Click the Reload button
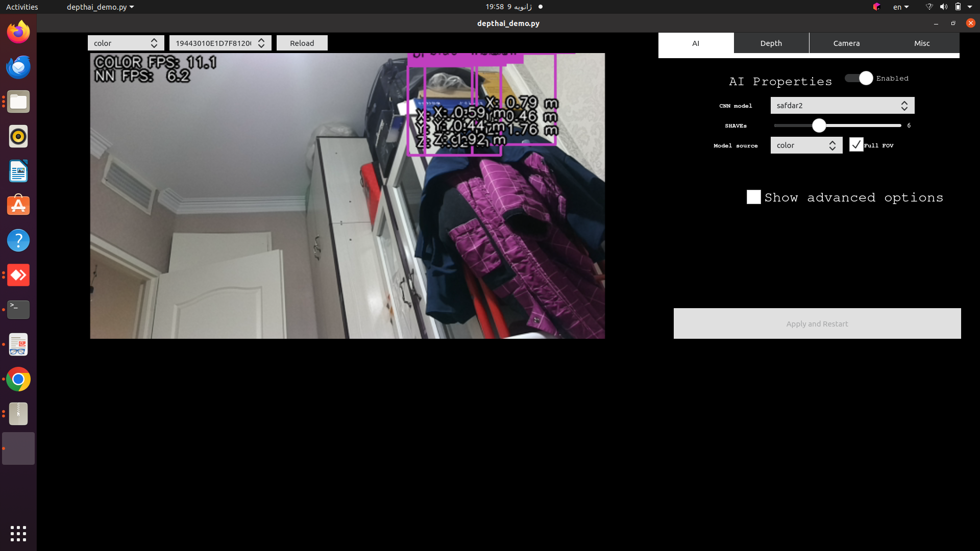 pos(302,43)
